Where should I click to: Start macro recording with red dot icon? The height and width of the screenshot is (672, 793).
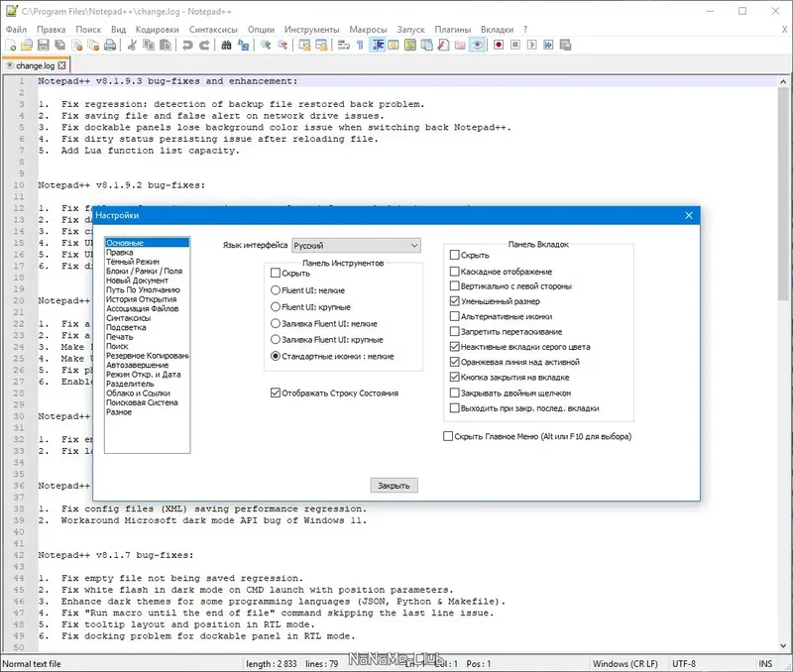coord(499,46)
